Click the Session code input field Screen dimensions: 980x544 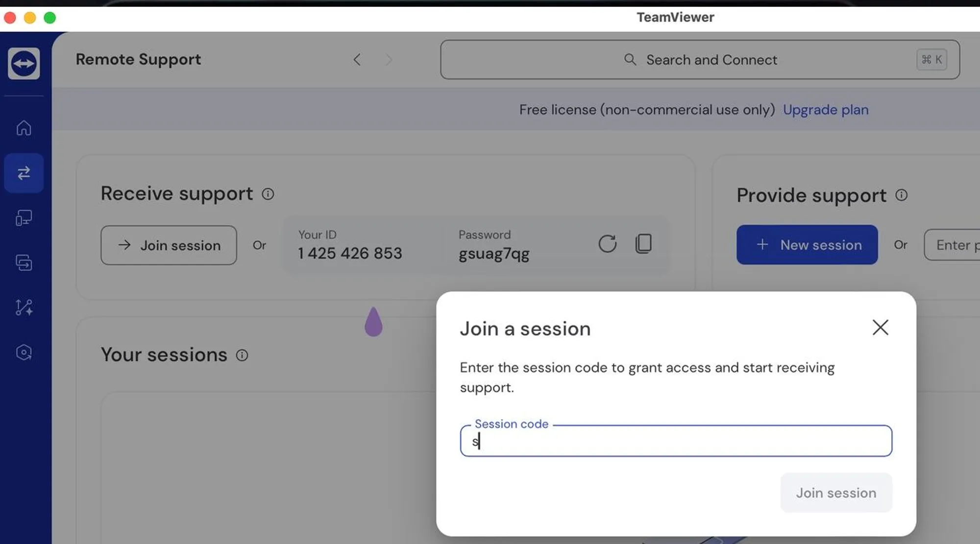(x=675, y=441)
